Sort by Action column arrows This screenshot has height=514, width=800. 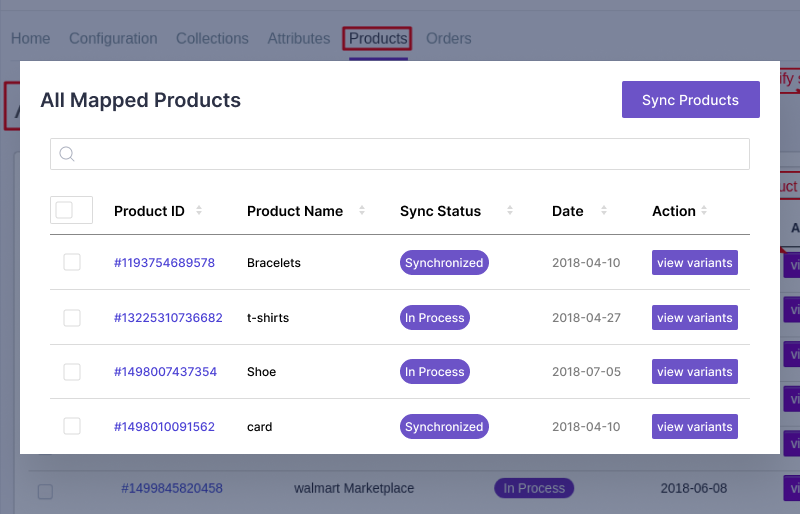click(704, 211)
